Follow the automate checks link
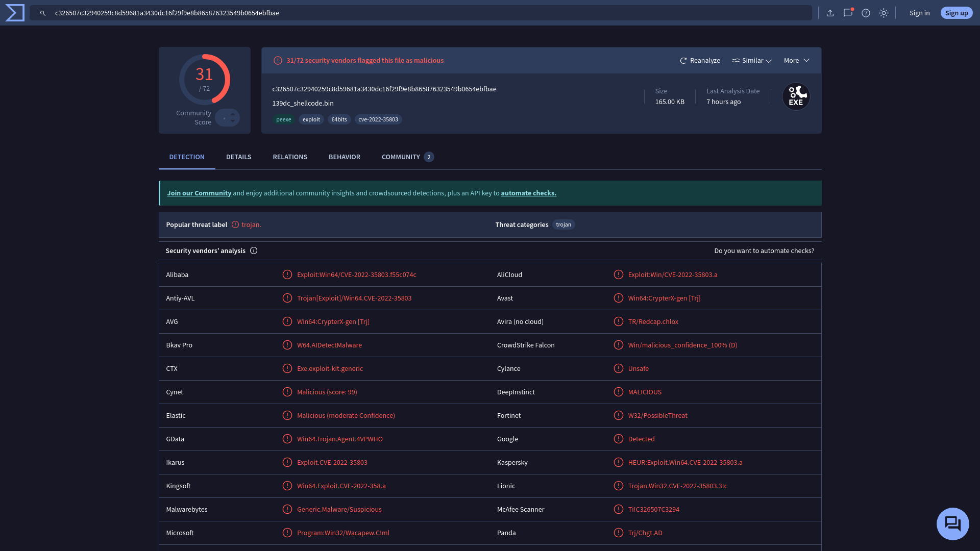 click(529, 193)
